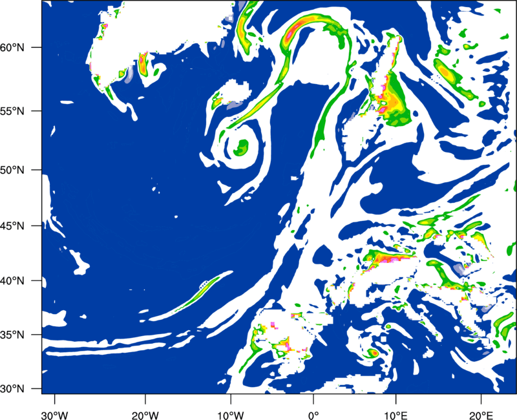
Task: Click the 10°E longitude label
Action: coord(396,415)
